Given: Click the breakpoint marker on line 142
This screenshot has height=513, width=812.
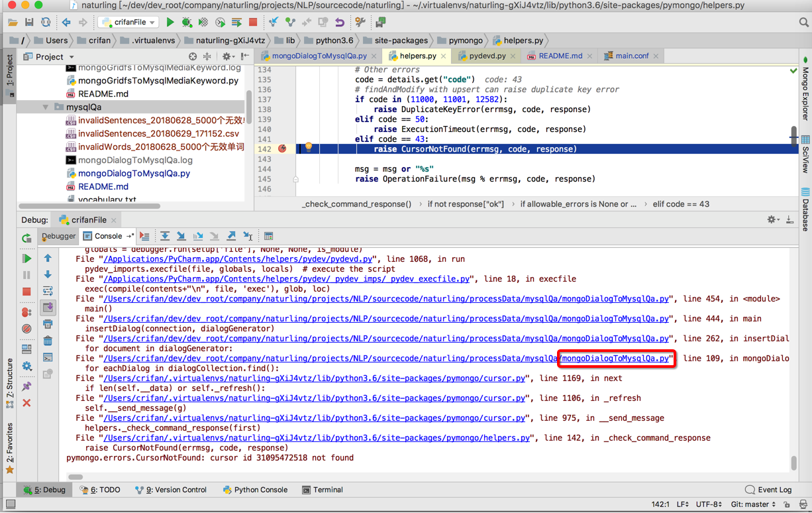Looking at the screenshot, I should pyautogui.click(x=282, y=148).
